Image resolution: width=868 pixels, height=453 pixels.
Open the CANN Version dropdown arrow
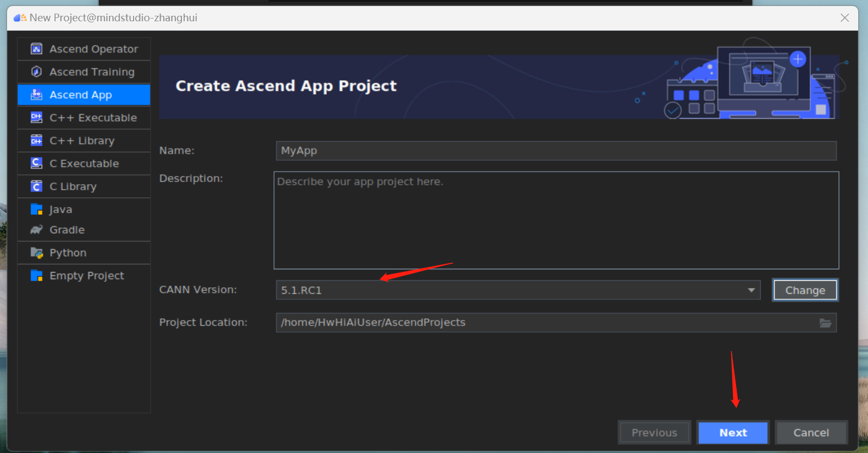(x=751, y=290)
